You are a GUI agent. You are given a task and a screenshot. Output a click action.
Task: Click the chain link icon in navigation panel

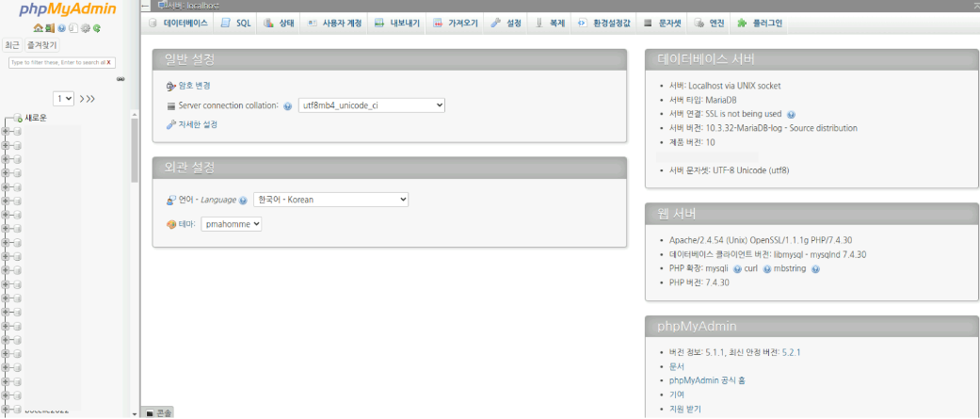120,79
